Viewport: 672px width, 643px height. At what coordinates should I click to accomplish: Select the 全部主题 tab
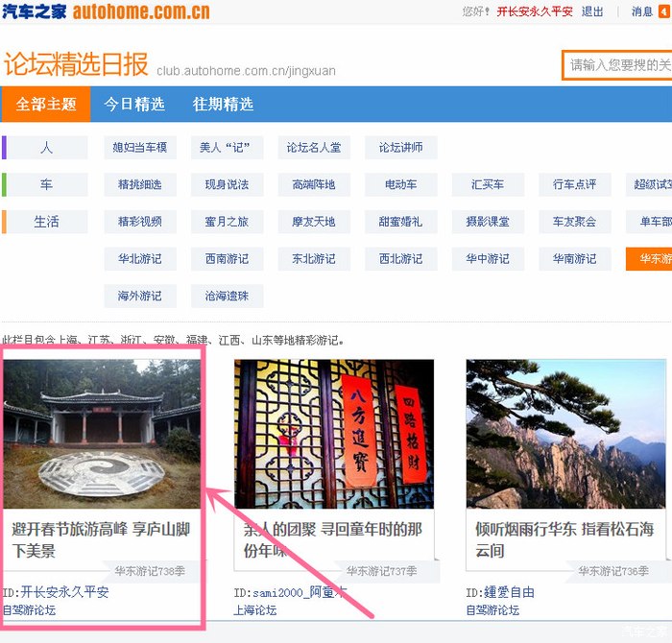pyautogui.click(x=46, y=105)
